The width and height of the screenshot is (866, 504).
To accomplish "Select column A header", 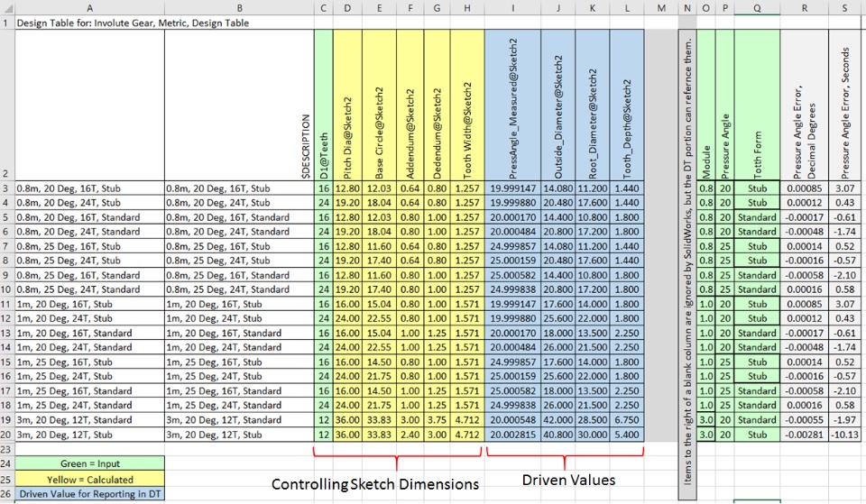I will [89, 8].
